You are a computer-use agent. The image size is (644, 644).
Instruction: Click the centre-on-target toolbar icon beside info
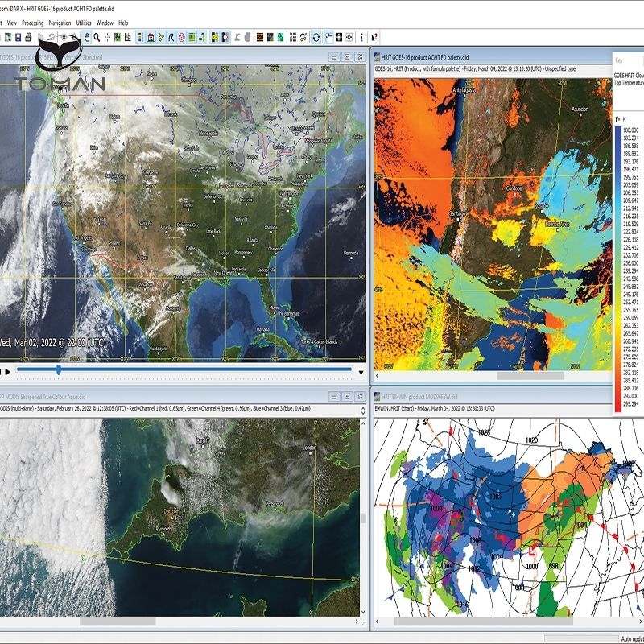click(349, 38)
